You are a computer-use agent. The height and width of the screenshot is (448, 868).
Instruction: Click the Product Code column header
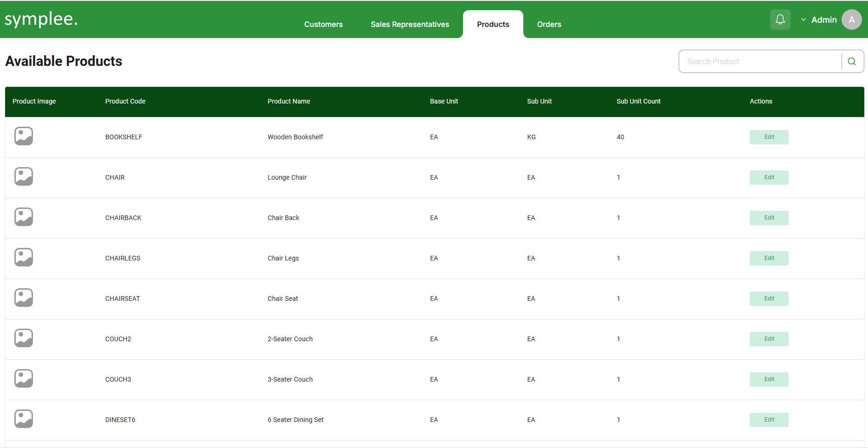(125, 101)
